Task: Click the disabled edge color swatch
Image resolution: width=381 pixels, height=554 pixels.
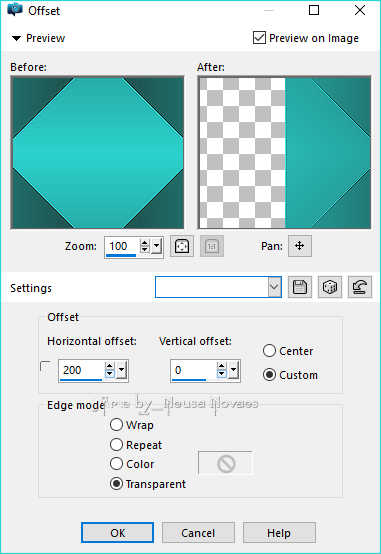Action: click(x=225, y=463)
